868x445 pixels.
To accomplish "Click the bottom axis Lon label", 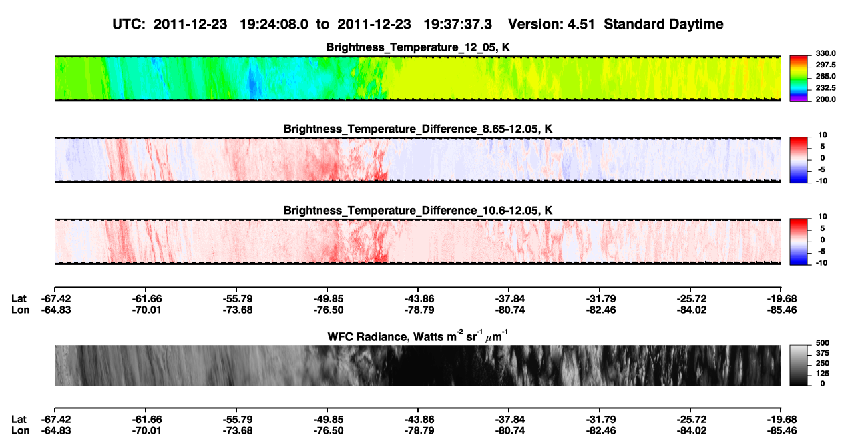I will point(20,430).
